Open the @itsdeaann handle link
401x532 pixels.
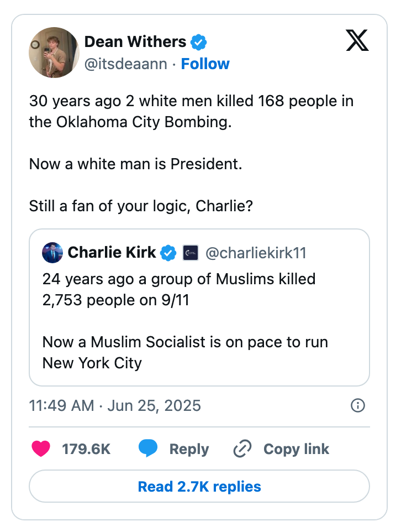click(126, 64)
